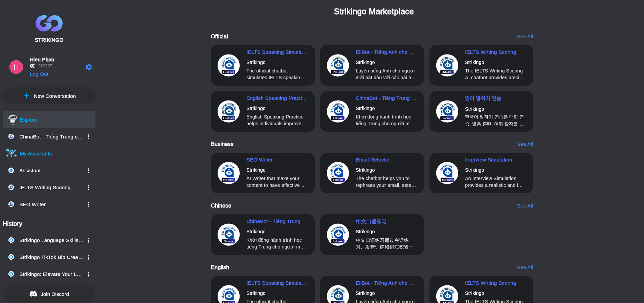Open SEO Writer title link
The image size is (644, 303).
point(260,160)
